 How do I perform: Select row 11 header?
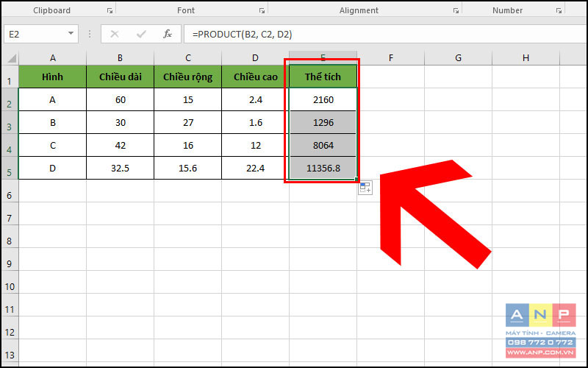pyautogui.click(x=10, y=305)
